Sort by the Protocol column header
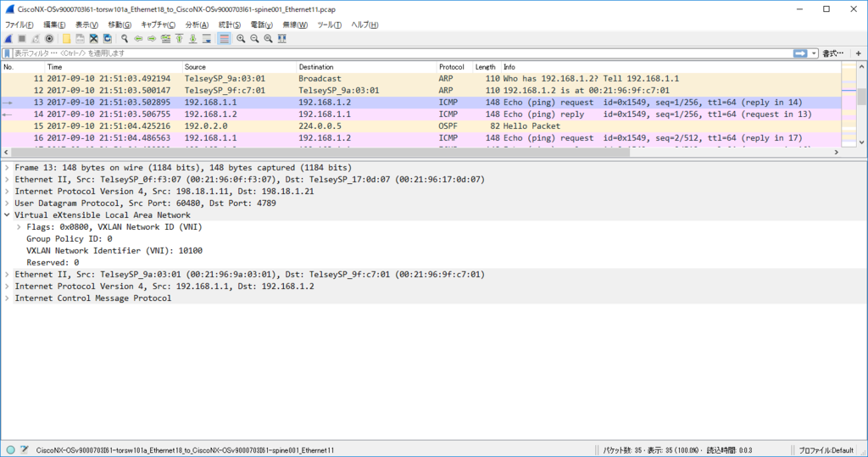Screen dimensions: 868x457 pos(454,67)
